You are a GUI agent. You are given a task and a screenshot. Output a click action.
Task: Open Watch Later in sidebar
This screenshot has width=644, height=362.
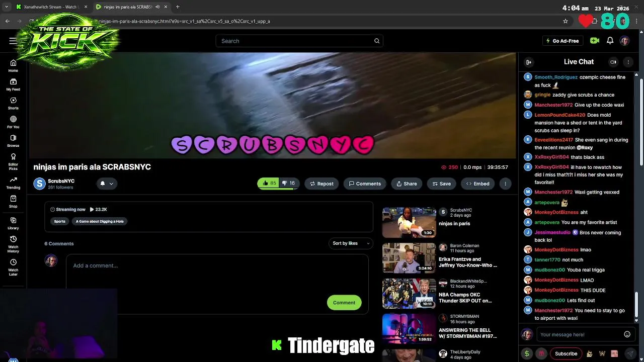tap(13, 267)
